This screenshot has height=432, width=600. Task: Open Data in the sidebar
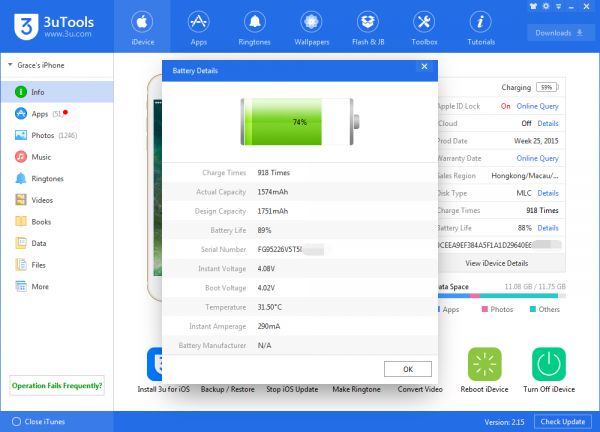(x=57, y=243)
